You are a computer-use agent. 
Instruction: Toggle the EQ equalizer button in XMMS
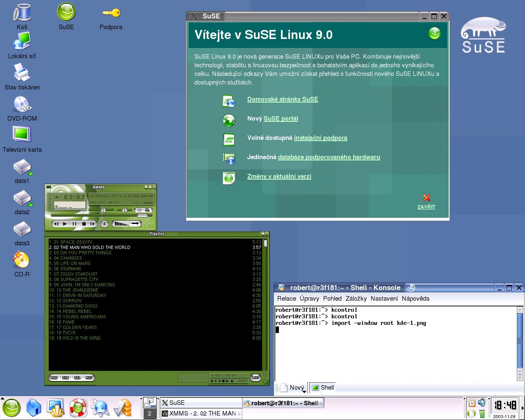pos(139,210)
